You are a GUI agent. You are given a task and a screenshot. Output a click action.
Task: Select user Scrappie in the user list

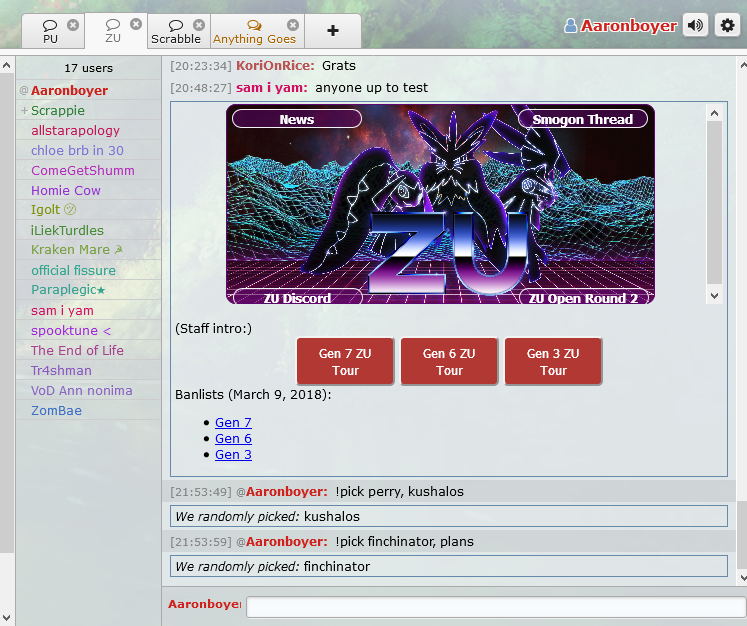point(58,111)
